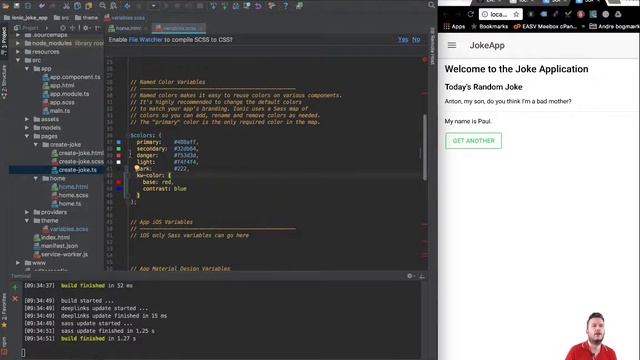Hide the Terminal panel with the hide icon
Screen dimensions: 640x360
point(422,276)
